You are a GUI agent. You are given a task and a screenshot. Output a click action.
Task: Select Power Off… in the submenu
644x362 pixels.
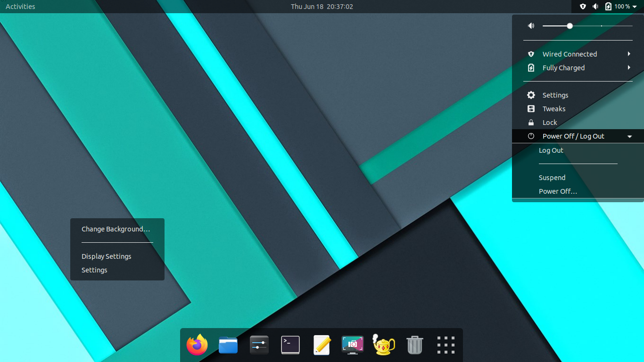[x=558, y=191]
